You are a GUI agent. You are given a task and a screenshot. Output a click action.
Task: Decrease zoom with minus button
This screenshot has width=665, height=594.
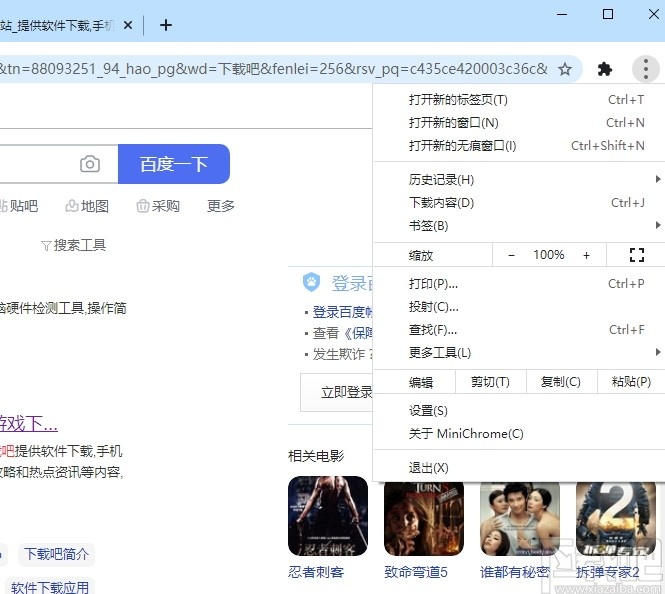(x=511, y=255)
